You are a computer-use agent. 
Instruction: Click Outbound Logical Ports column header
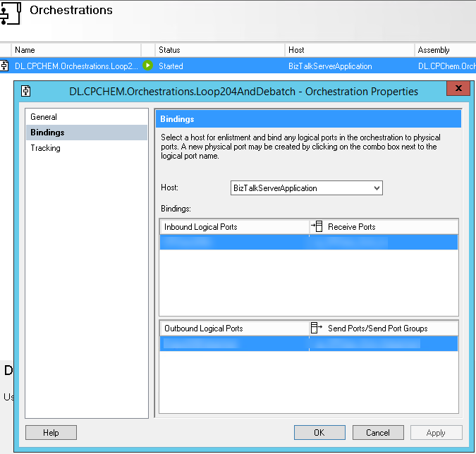(234, 328)
